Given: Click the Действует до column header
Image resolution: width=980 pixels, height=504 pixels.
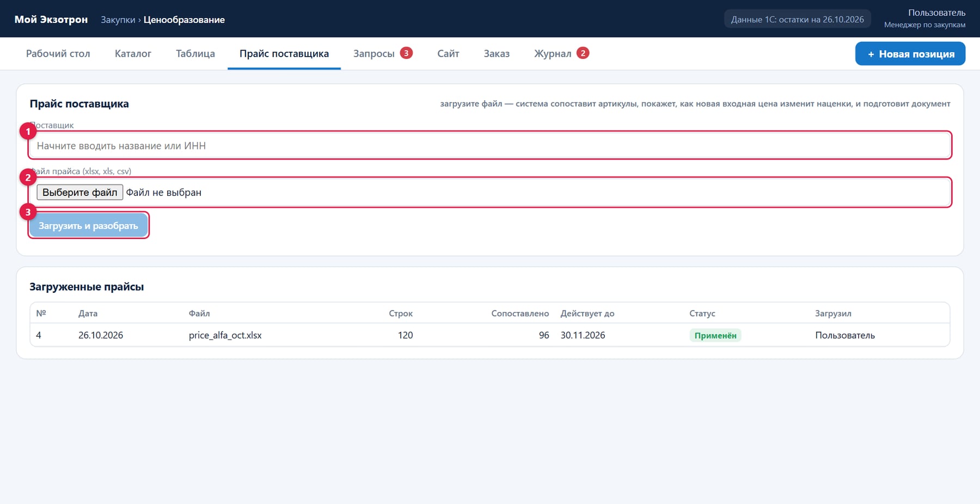Looking at the screenshot, I should pos(587,314).
